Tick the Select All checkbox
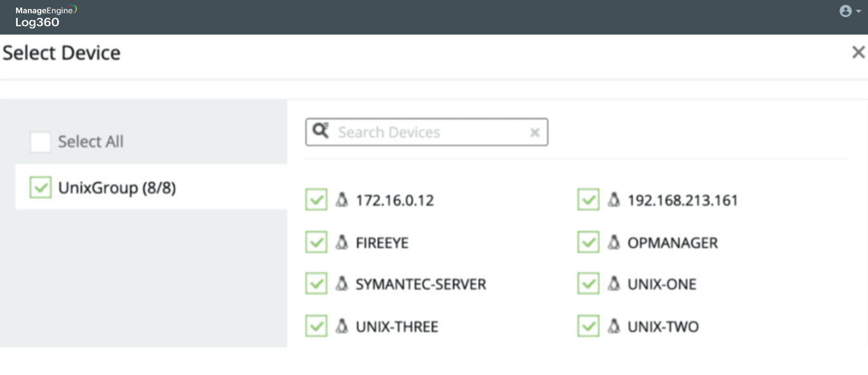Screen dimensions: 868x375 41,142
